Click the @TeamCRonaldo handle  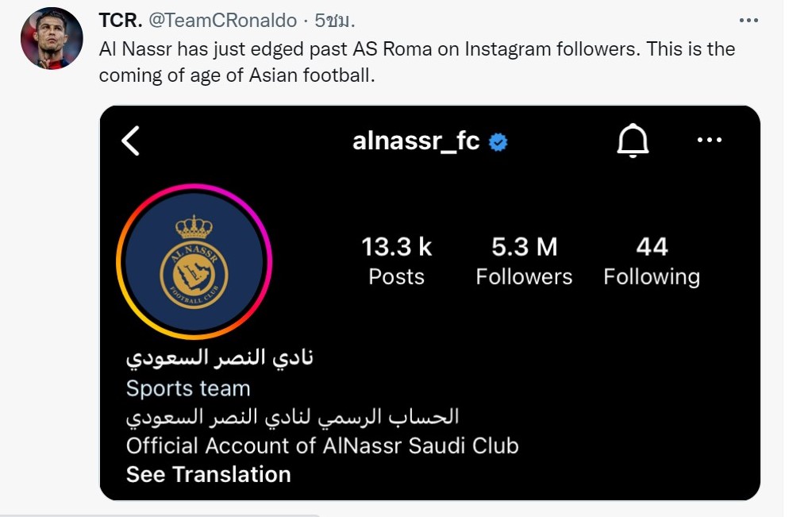pos(223,21)
